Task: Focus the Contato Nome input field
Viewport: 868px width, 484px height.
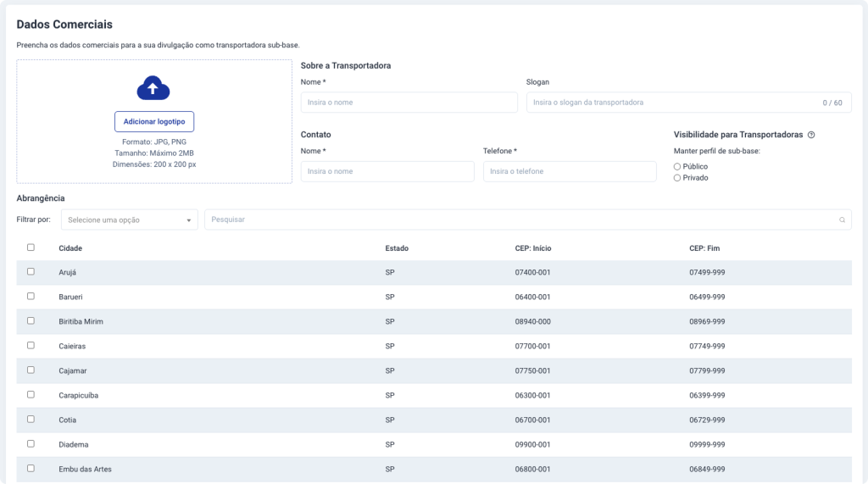Action: pyautogui.click(x=387, y=171)
